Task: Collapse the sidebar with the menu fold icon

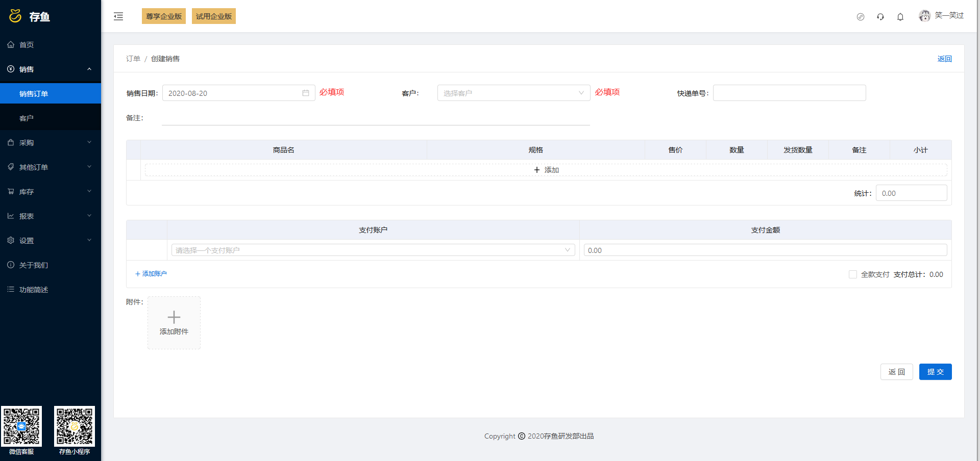Action: point(118,16)
